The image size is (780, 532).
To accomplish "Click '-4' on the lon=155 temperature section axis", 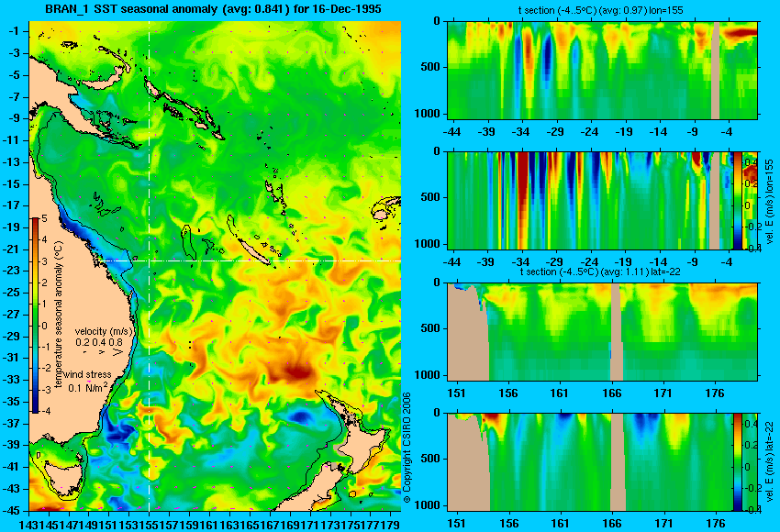I will coord(727,132).
